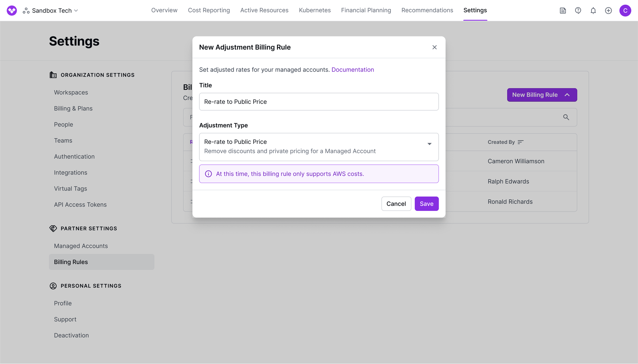Viewport: 638px width, 364px height.
Task: Click into the Title input field
Action: [x=319, y=102]
